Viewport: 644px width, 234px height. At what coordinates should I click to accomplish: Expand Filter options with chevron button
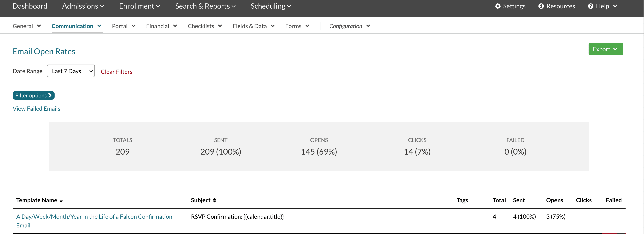click(33, 96)
